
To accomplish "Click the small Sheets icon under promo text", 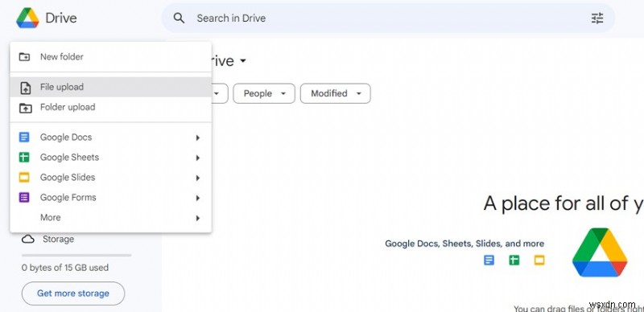I will pyautogui.click(x=514, y=260).
